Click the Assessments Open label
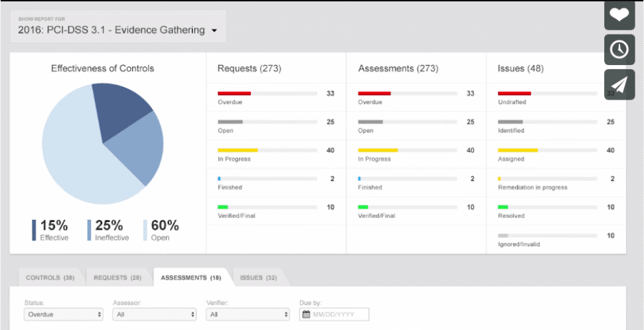This screenshot has height=330, width=644. tap(366, 131)
